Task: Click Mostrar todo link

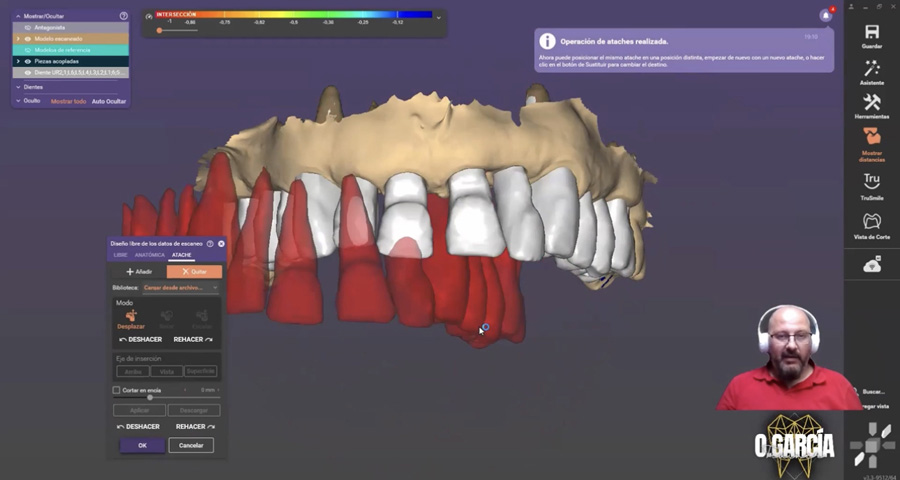Action: point(68,101)
